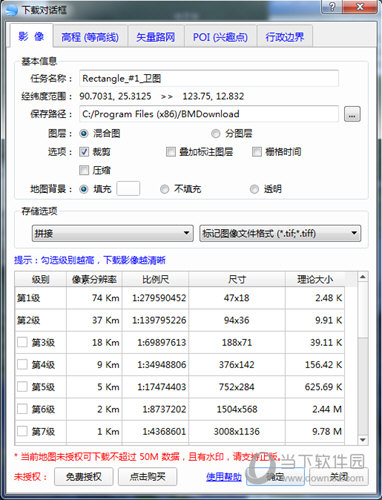Click the 理论大小 column header
Screen dimensions: 382x500
coord(315,279)
